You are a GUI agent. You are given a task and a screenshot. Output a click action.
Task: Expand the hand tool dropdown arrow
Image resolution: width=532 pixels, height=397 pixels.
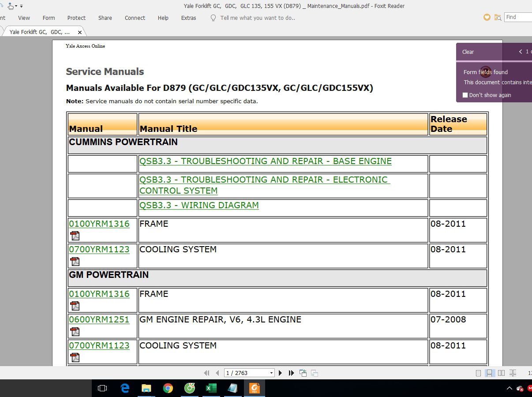coord(16,6)
